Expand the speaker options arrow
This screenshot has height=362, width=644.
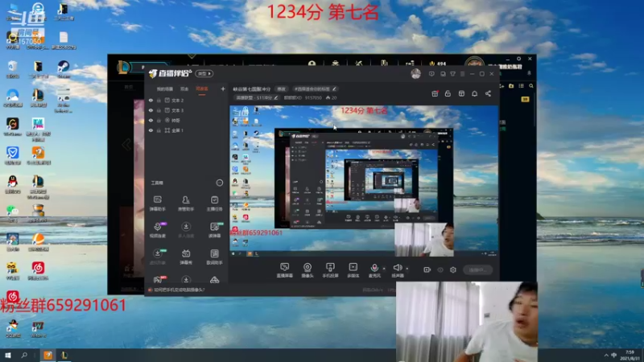click(x=407, y=269)
